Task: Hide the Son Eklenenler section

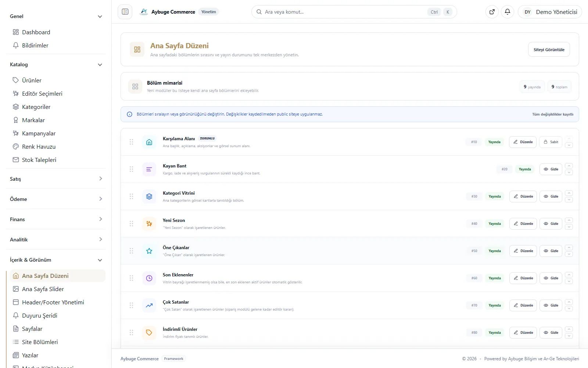Action: coord(551,278)
